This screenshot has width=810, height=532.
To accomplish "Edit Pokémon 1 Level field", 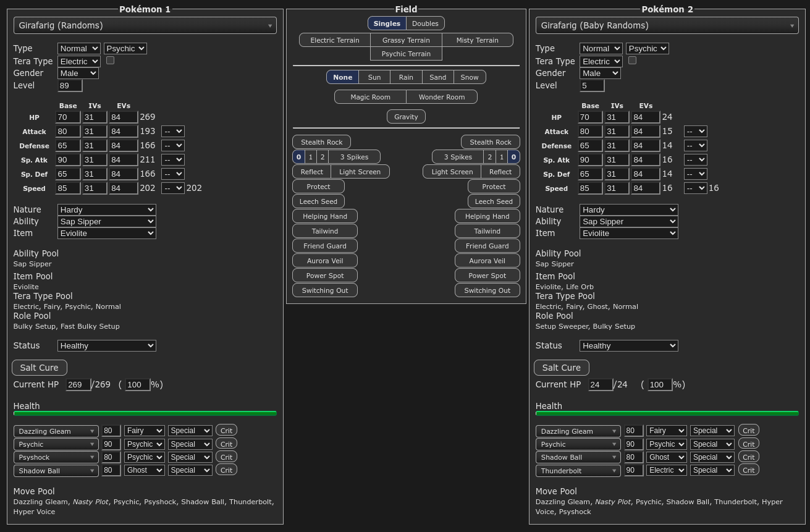I will coord(70,86).
